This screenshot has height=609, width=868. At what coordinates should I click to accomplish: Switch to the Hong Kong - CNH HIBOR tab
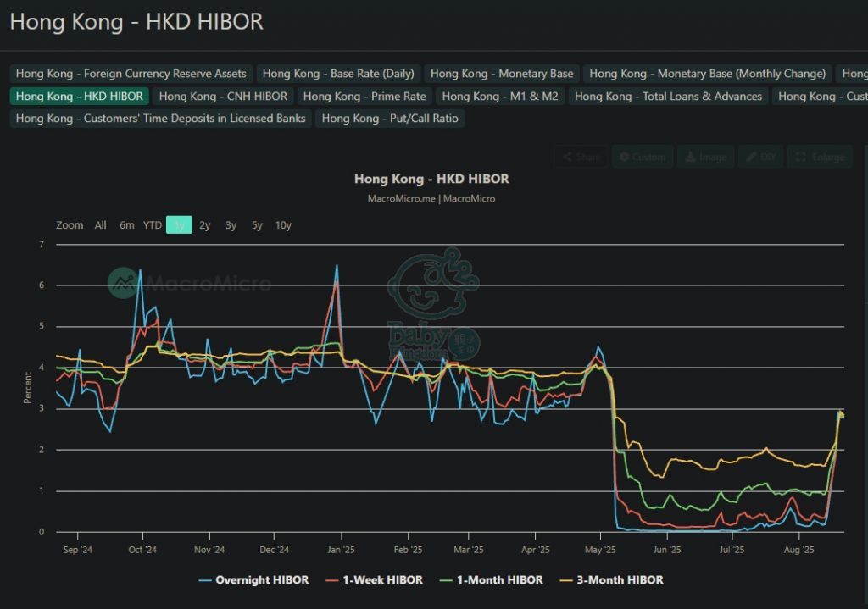click(223, 97)
